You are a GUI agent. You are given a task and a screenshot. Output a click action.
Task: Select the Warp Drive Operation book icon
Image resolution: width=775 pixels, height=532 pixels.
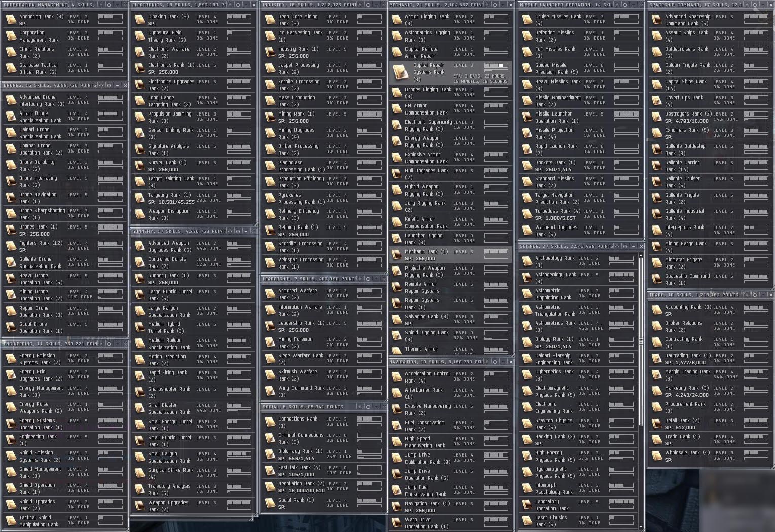pyautogui.click(x=397, y=523)
